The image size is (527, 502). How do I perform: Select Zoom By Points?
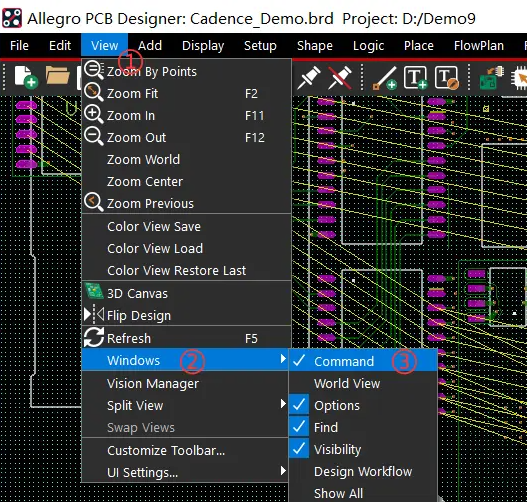tap(186, 72)
